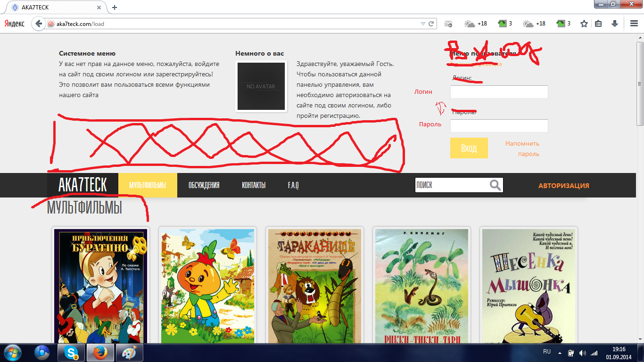Open the Рикки-Тикки-Тави Киплинг poster
Screen dimensions: 644x362
pos(421,286)
